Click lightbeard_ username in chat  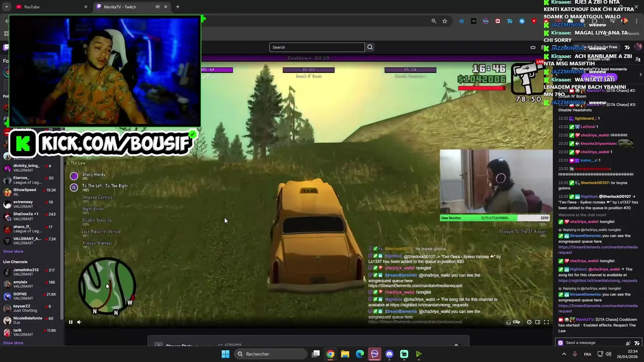click(585, 118)
